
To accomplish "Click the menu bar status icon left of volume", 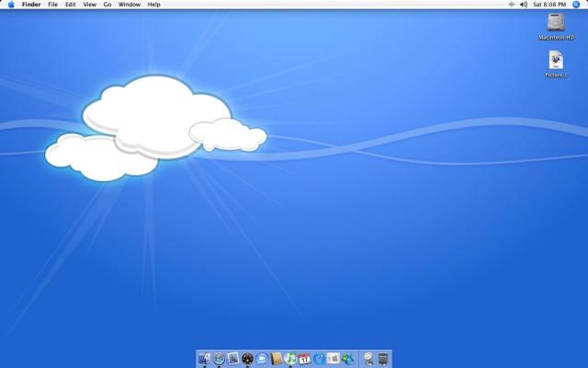I will pyautogui.click(x=512, y=5).
